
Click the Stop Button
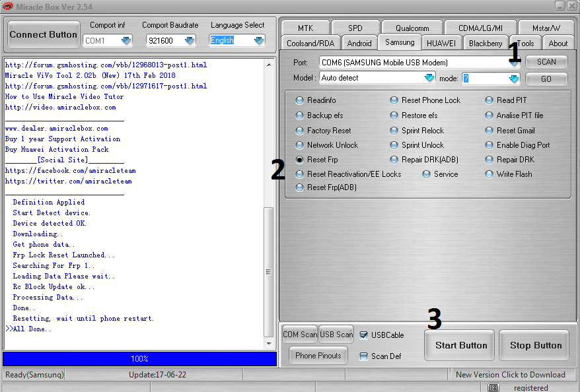click(x=534, y=345)
